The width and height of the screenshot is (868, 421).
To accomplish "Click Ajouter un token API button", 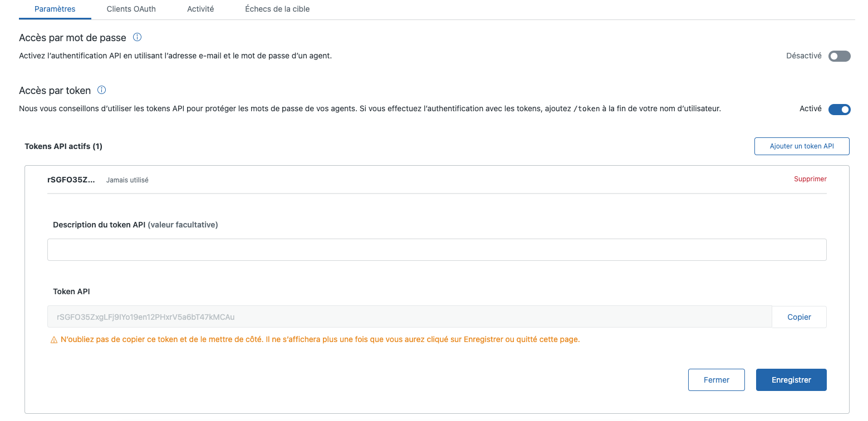I will pos(802,146).
